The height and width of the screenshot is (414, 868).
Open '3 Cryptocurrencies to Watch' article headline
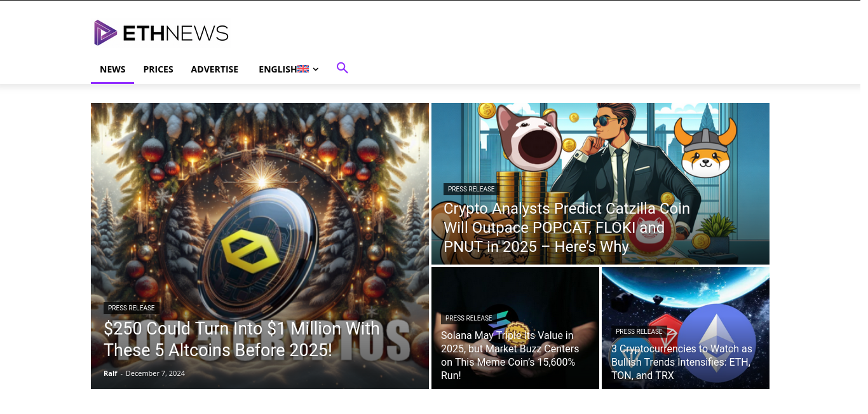pyautogui.click(x=682, y=362)
